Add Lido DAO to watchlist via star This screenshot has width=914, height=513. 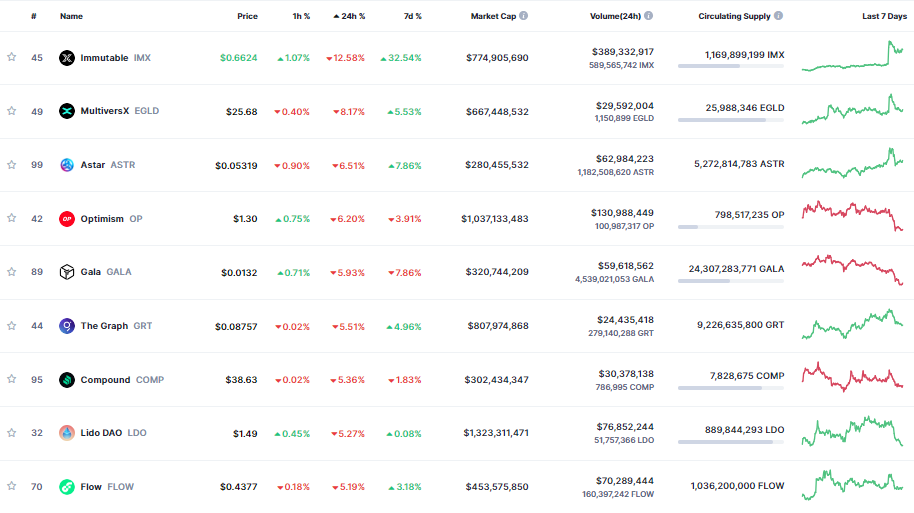click(12, 433)
